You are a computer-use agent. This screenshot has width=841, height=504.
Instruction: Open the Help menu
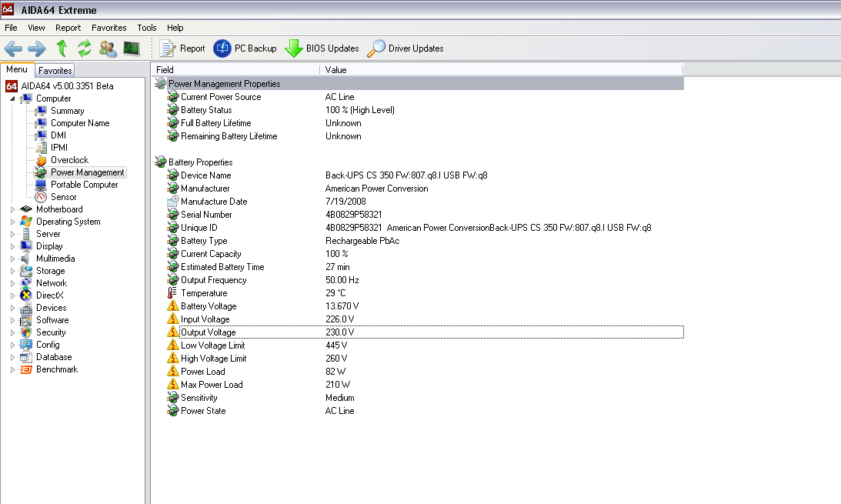point(175,28)
